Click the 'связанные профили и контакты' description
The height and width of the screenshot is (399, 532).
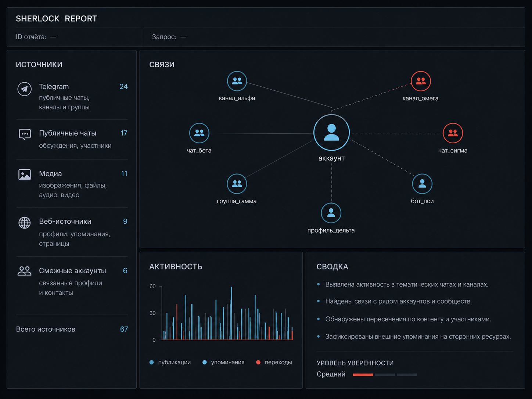point(71,288)
